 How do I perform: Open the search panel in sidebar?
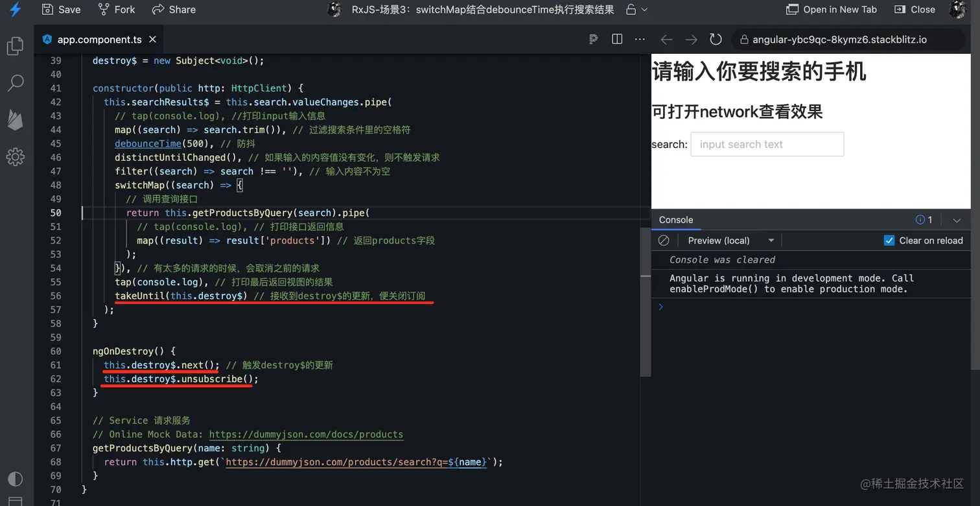[x=15, y=83]
